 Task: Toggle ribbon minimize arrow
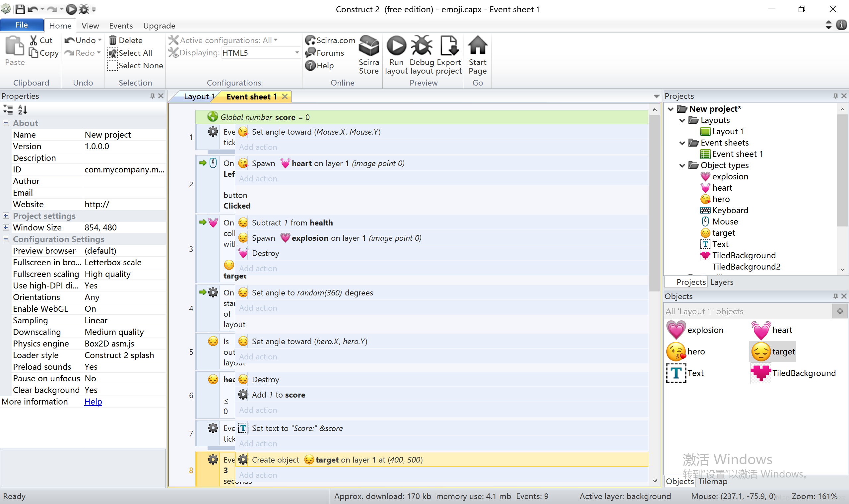click(829, 25)
